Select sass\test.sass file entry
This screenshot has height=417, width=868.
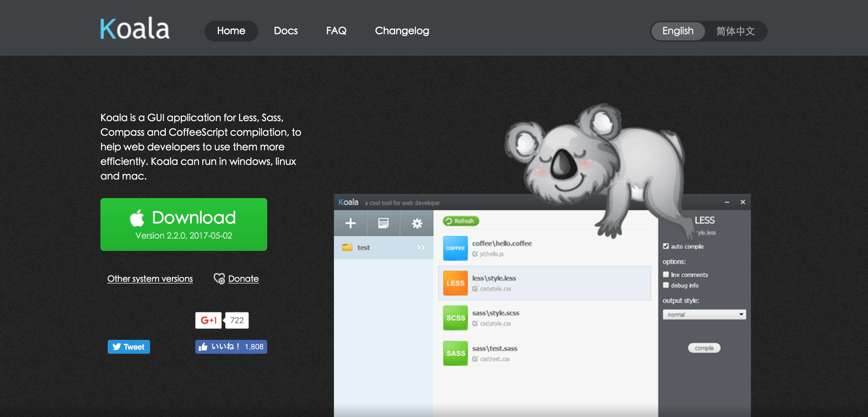click(544, 353)
